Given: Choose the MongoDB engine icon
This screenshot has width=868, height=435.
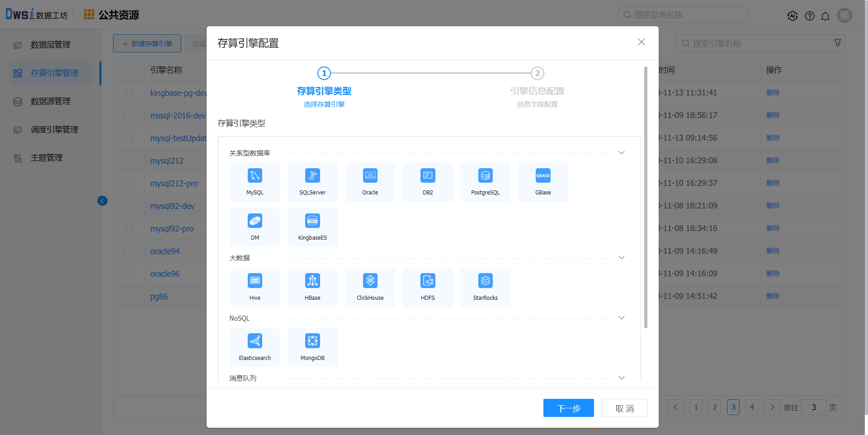Looking at the screenshot, I should [x=312, y=341].
